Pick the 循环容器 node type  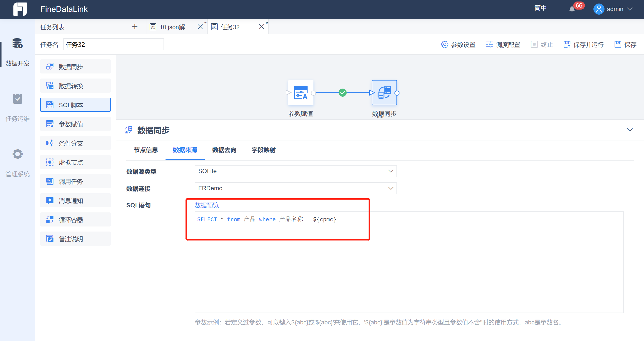[x=75, y=220]
